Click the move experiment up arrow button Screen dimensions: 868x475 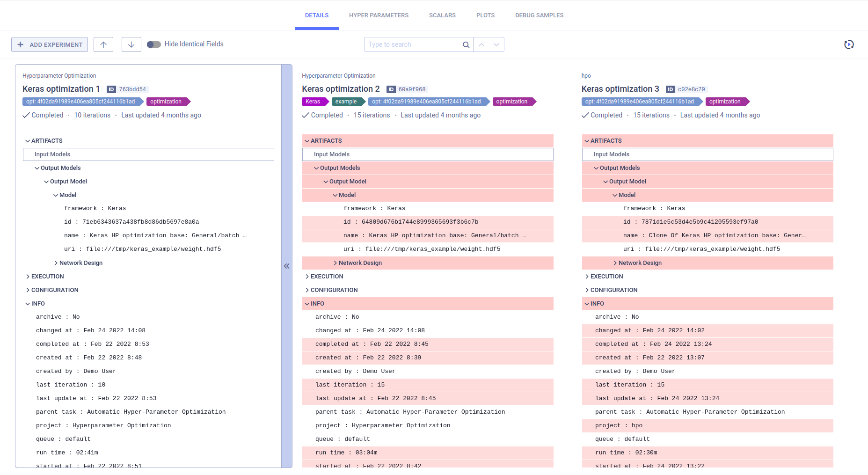[x=103, y=44]
